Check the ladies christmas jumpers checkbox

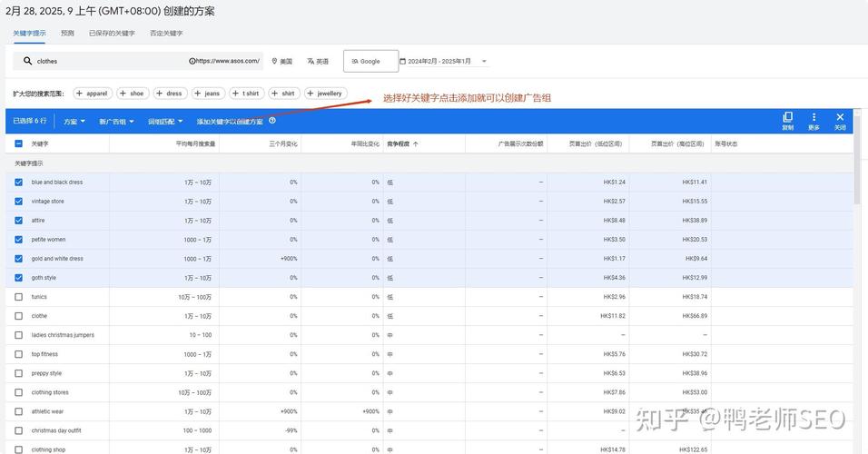(x=19, y=335)
